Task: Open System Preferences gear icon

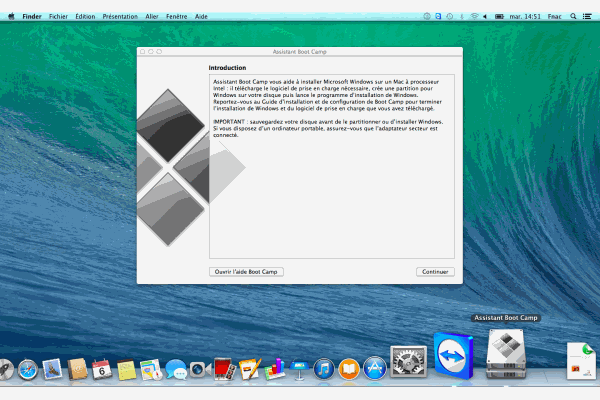Action: coord(408,361)
